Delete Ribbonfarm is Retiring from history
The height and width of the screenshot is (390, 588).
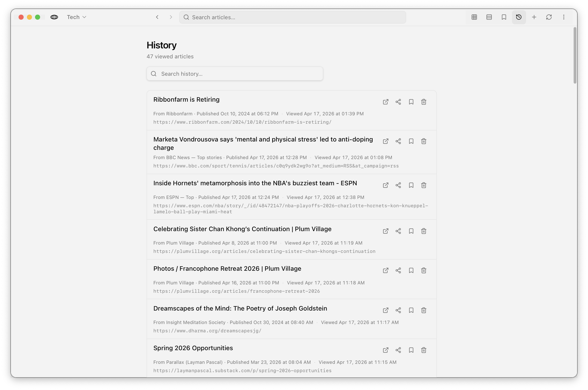424,102
